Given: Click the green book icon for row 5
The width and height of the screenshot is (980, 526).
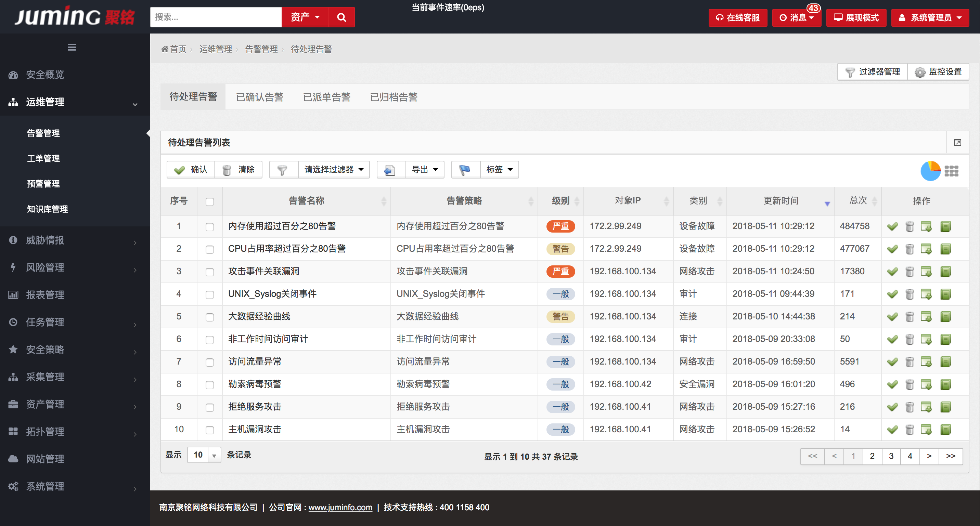Looking at the screenshot, I should click(x=945, y=316).
